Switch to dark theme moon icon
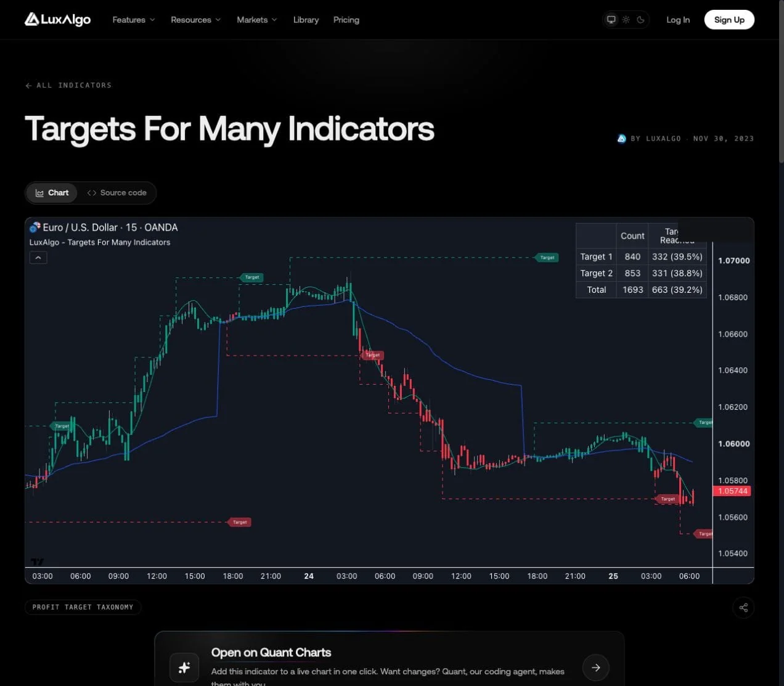 pos(640,20)
